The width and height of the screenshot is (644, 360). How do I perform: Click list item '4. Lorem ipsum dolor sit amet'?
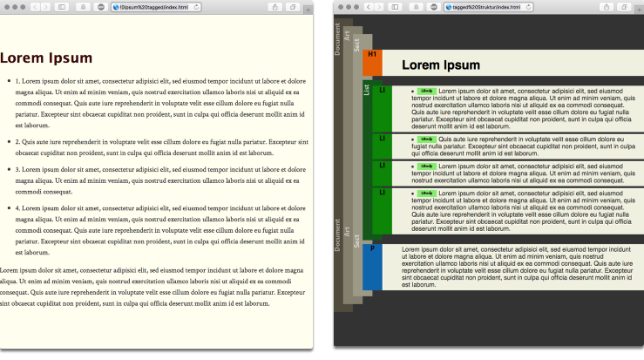click(x=161, y=230)
